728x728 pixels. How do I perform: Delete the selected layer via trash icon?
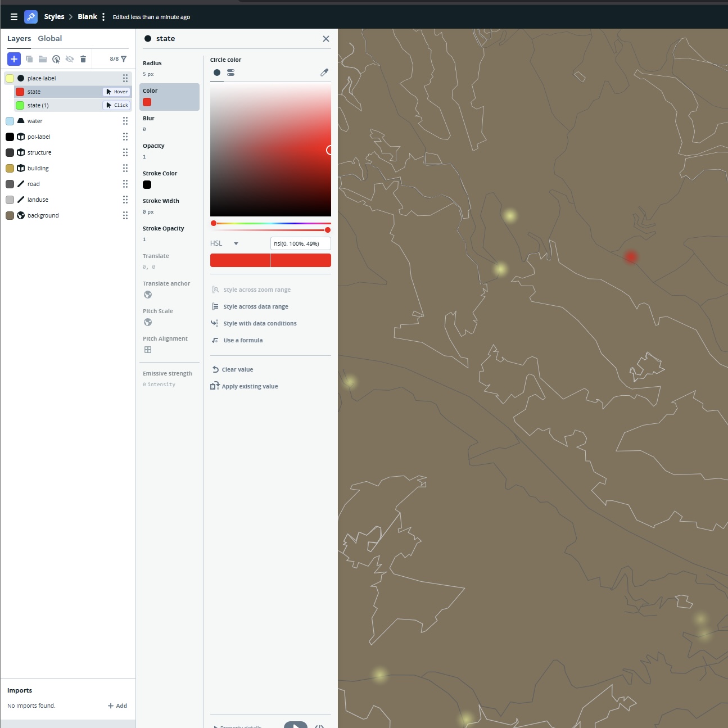[83, 58]
